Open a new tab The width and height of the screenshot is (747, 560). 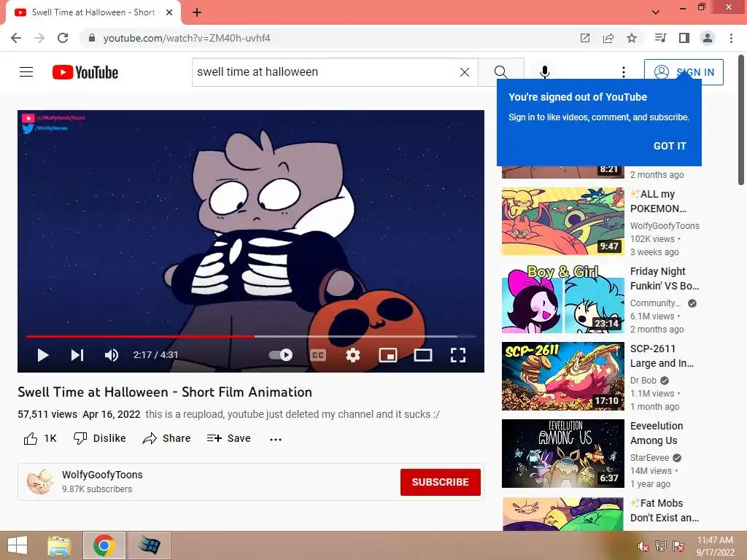197,12
